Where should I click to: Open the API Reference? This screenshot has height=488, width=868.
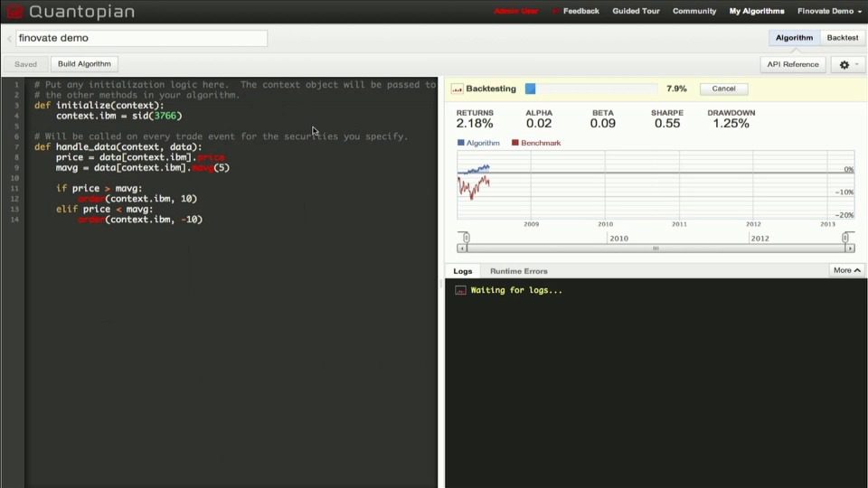(793, 65)
